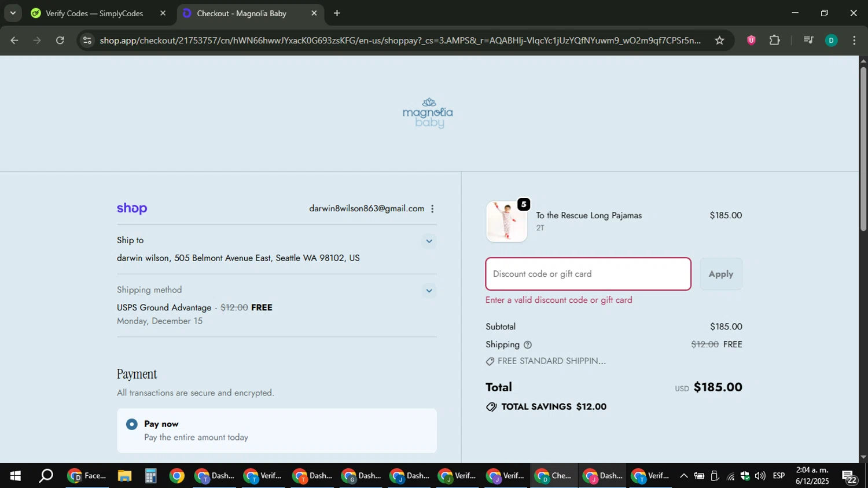This screenshot has height=488, width=868.
Task: Open the tab search dropdown
Action: 13,13
